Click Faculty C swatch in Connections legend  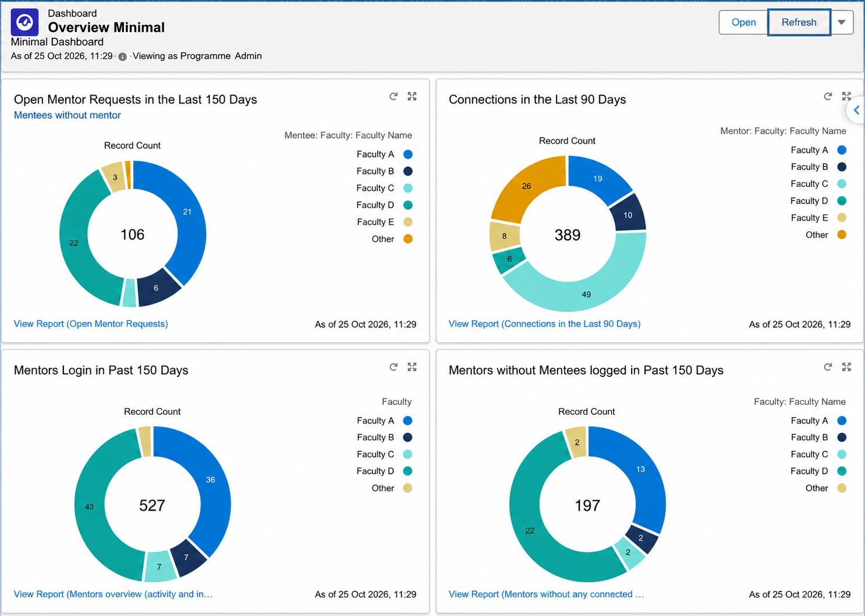click(x=842, y=184)
